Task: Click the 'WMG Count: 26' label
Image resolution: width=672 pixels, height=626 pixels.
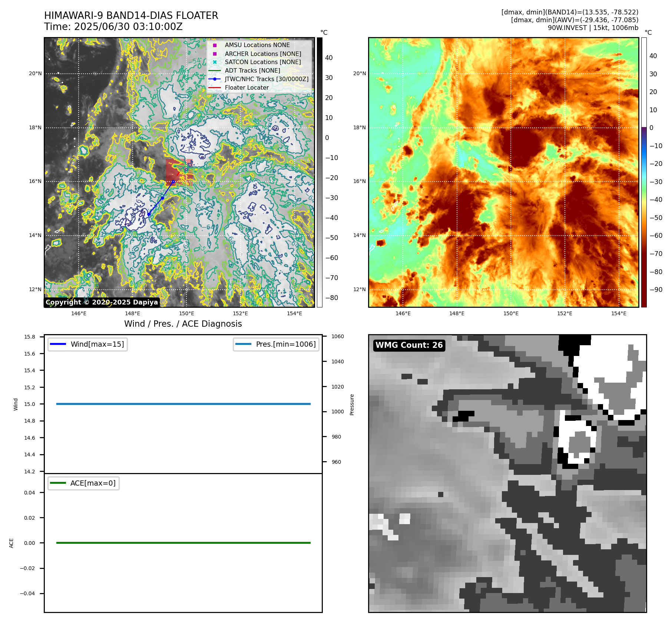Action: 409,345
